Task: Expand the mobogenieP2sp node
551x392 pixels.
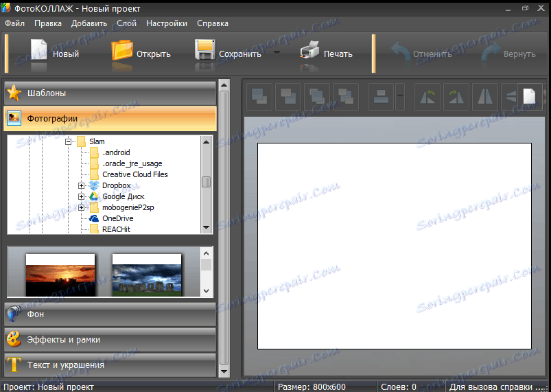Action: 81,207
